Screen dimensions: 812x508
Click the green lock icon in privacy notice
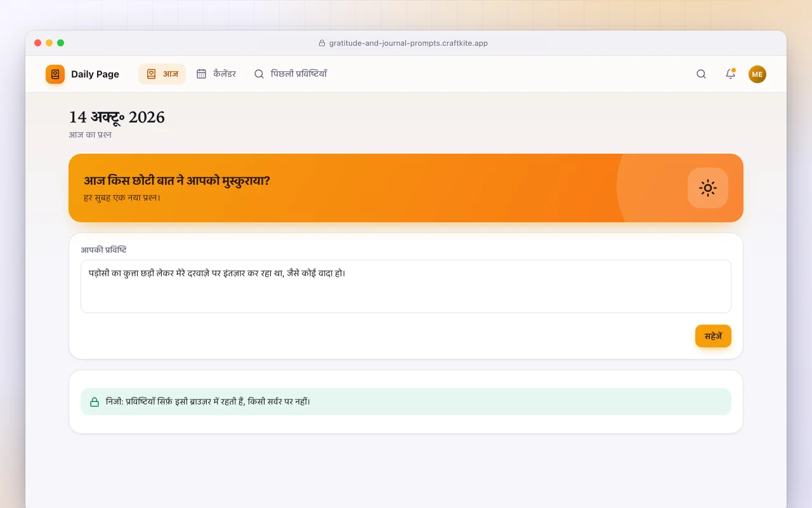95,402
